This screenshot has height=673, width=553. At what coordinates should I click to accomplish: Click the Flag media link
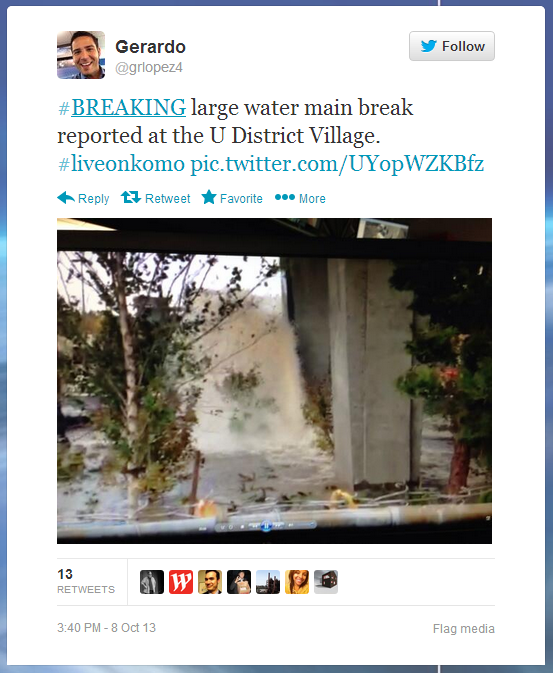[464, 629]
